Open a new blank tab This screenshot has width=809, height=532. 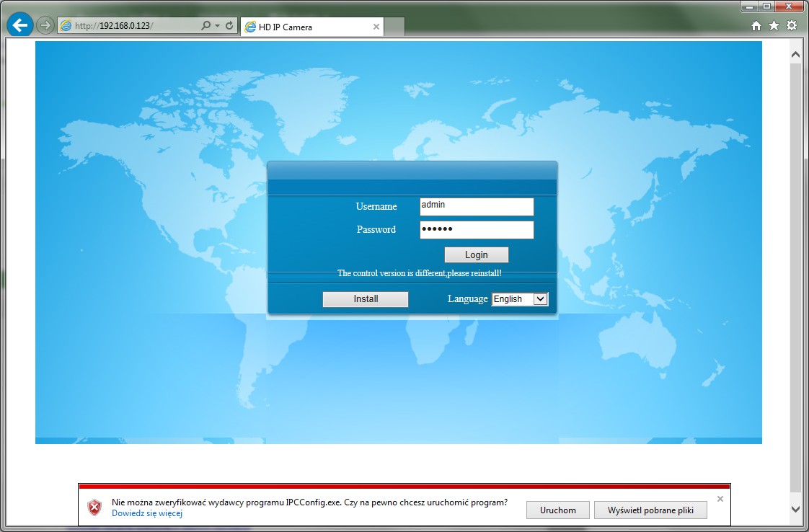coord(394,27)
